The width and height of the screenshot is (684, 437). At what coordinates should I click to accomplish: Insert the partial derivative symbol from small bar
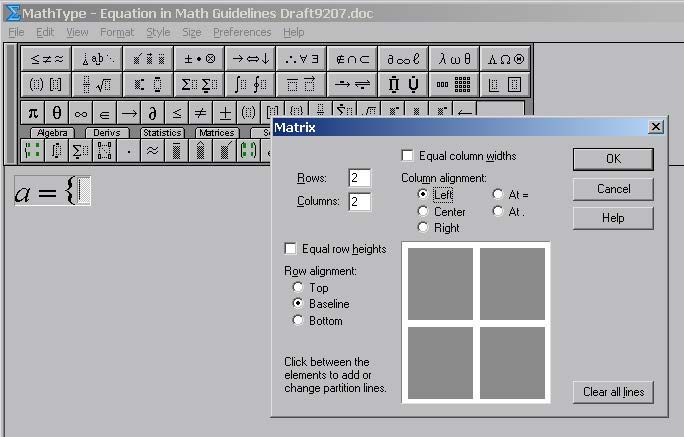tap(153, 113)
